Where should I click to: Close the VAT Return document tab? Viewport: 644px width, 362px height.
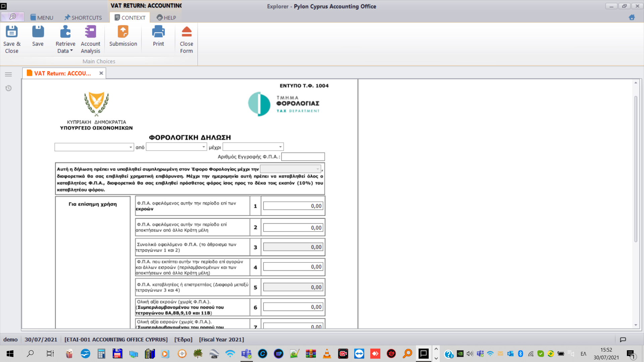(101, 73)
